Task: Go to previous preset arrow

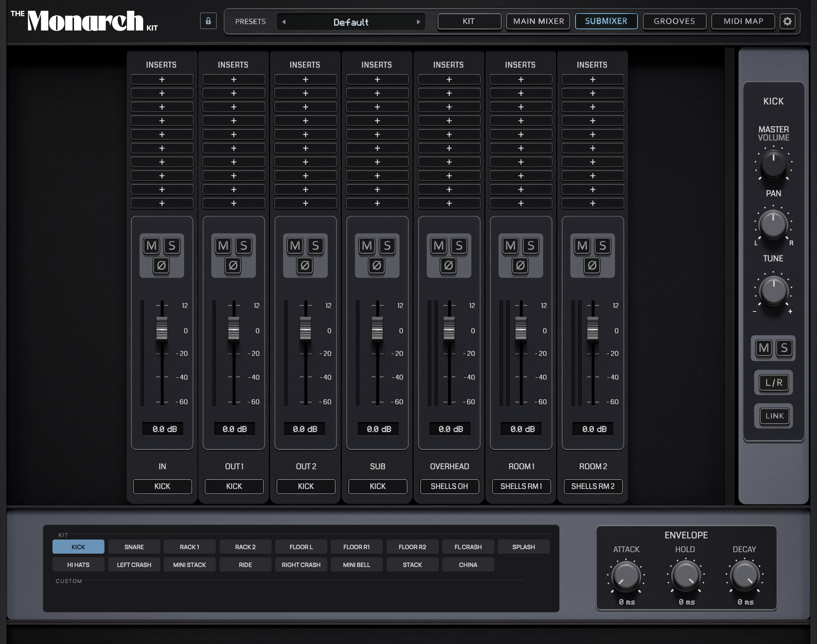Action: click(284, 22)
